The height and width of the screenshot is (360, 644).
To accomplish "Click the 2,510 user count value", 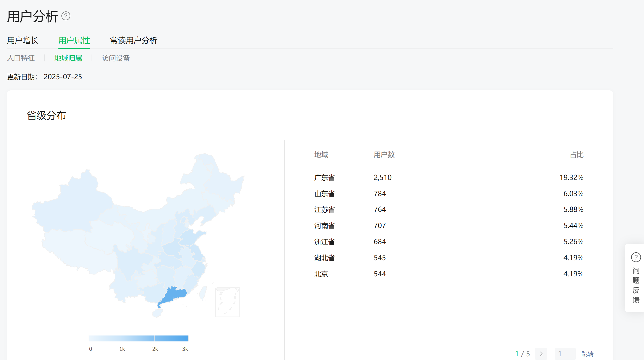I will pyautogui.click(x=382, y=178).
